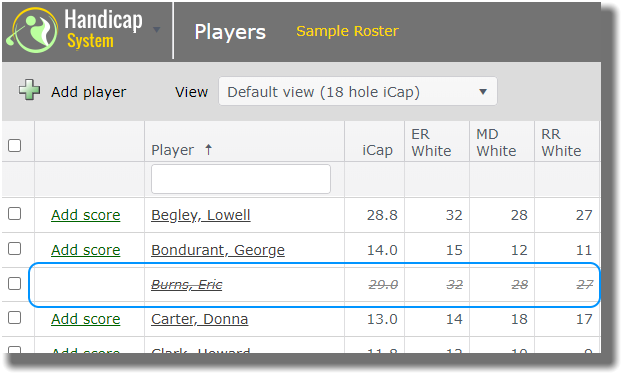Toggle the select-all checkbox in header row

(15, 145)
